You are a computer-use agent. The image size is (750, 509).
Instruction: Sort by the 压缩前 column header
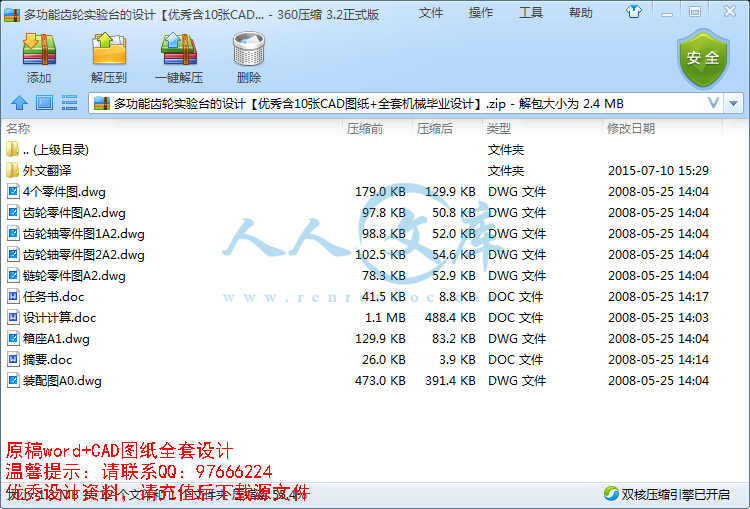(x=365, y=128)
